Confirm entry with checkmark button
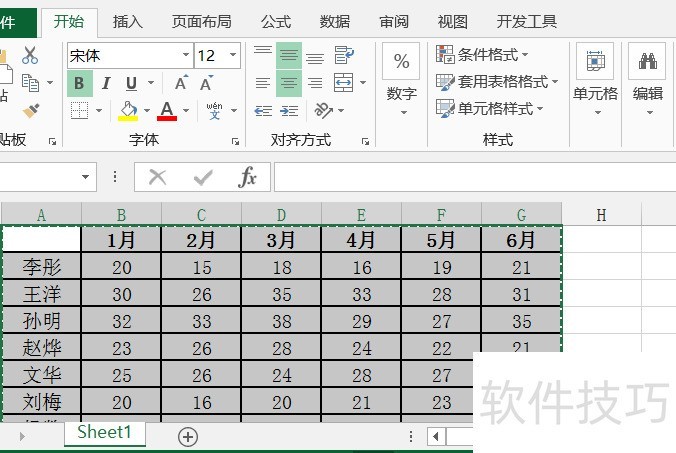 coord(203,177)
